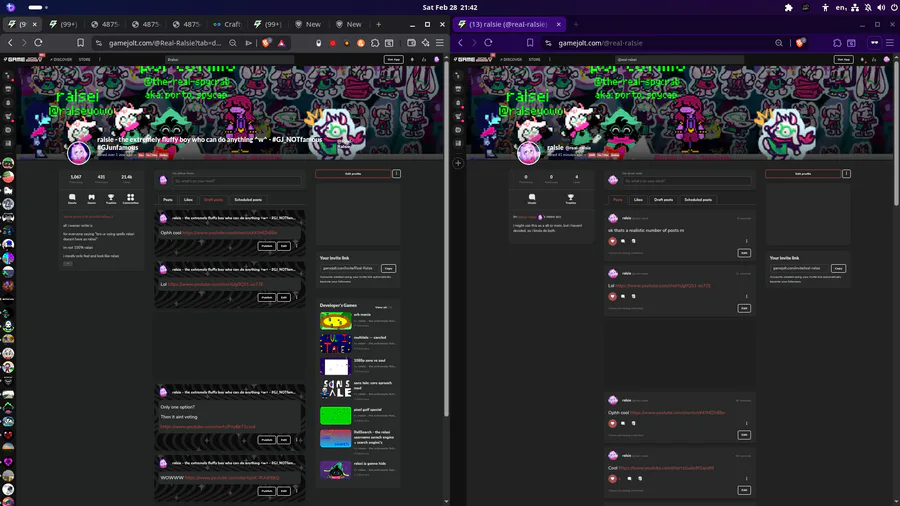
Task: Click Edit profile on the right profile
Action: click(x=803, y=173)
